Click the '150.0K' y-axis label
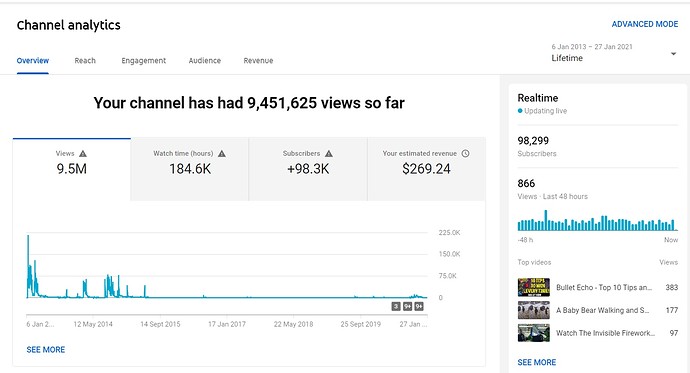Screen dimensions: 690x373 [x=449, y=254]
